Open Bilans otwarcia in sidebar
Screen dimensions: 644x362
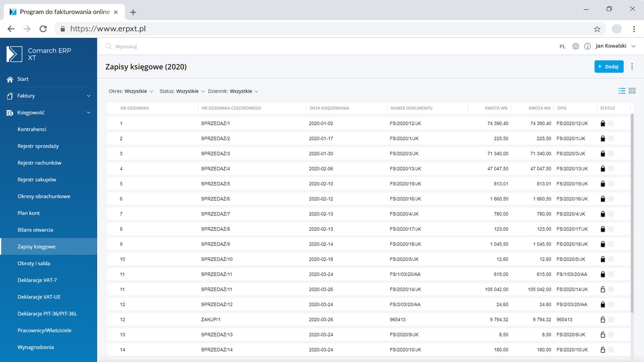35,230
